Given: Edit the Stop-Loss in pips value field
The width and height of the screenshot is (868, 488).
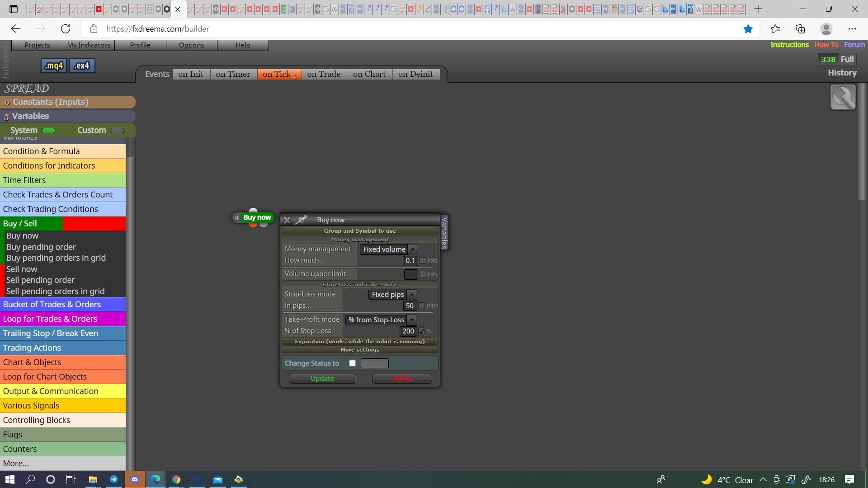Looking at the screenshot, I should tap(410, 306).
